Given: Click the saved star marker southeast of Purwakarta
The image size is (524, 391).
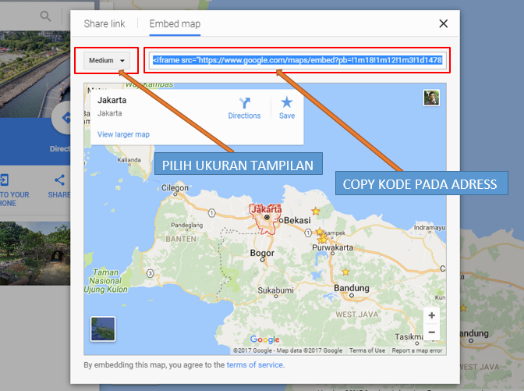Looking at the screenshot, I should (x=346, y=272).
